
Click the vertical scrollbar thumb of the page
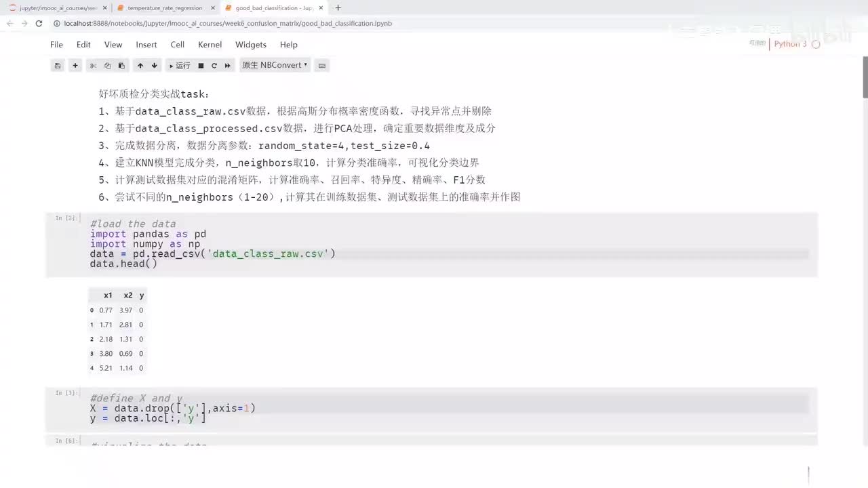coord(865,78)
